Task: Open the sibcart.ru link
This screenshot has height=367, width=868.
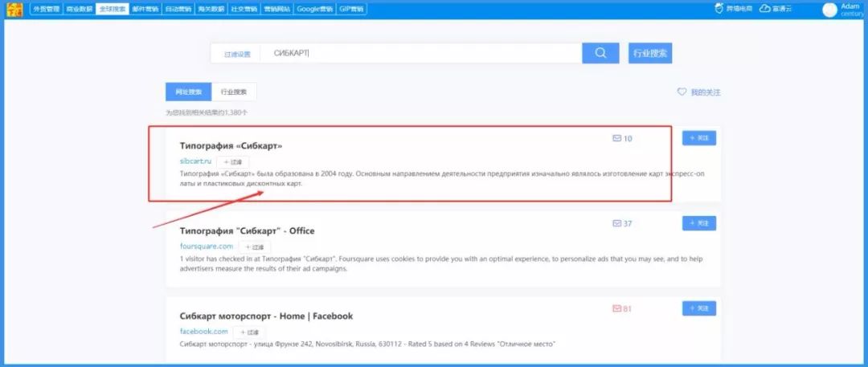Action: pos(195,161)
